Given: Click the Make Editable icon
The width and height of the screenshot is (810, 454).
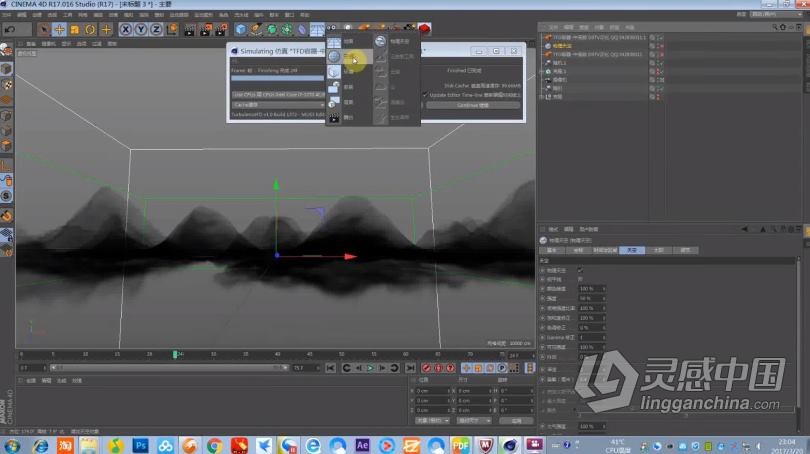Looking at the screenshot, I should [x=6, y=50].
